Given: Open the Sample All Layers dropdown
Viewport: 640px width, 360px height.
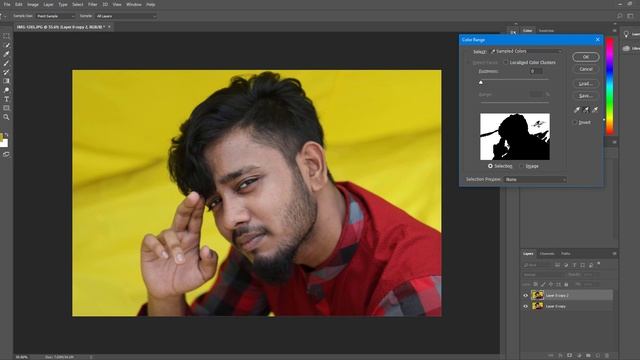Looking at the screenshot, I should (x=126, y=16).
